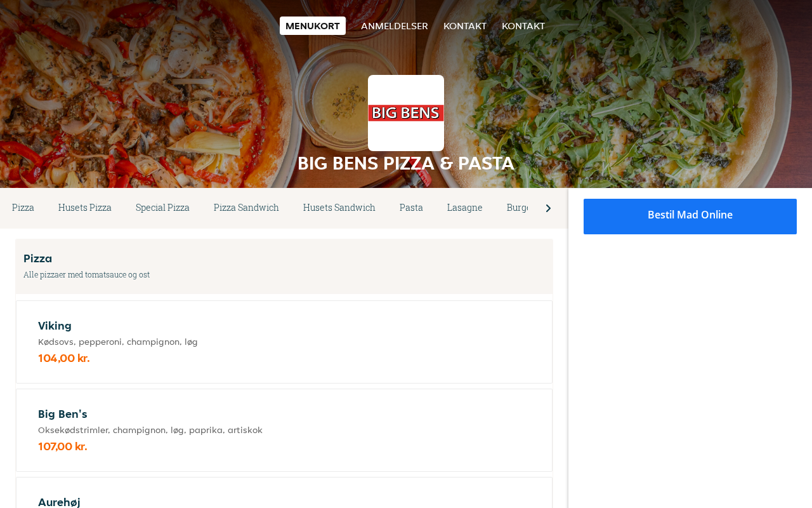Select the Husets Sandwich category
812x508 pixels.
pyautogui.click(x=339, y=208)
